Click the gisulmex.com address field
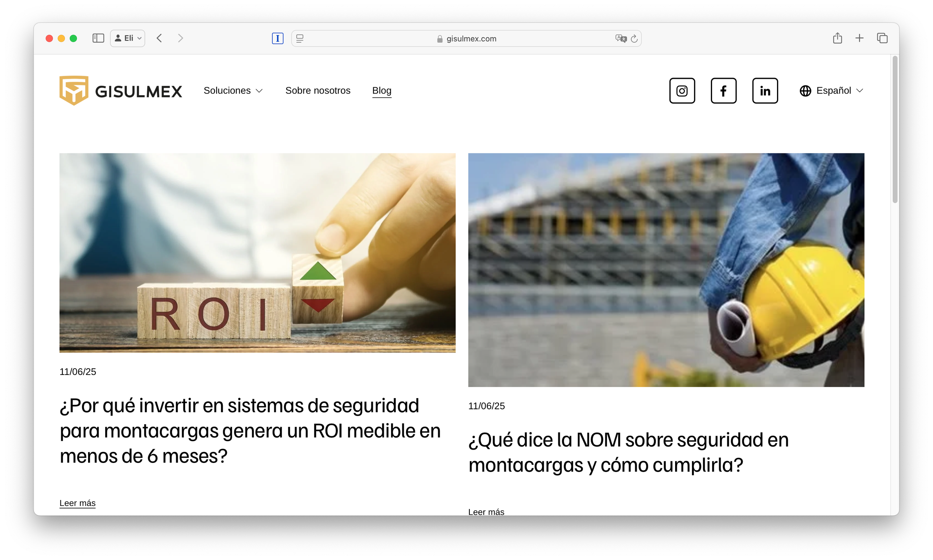The width and height of the screenshot is (933, 560). [x=466, y=38]
